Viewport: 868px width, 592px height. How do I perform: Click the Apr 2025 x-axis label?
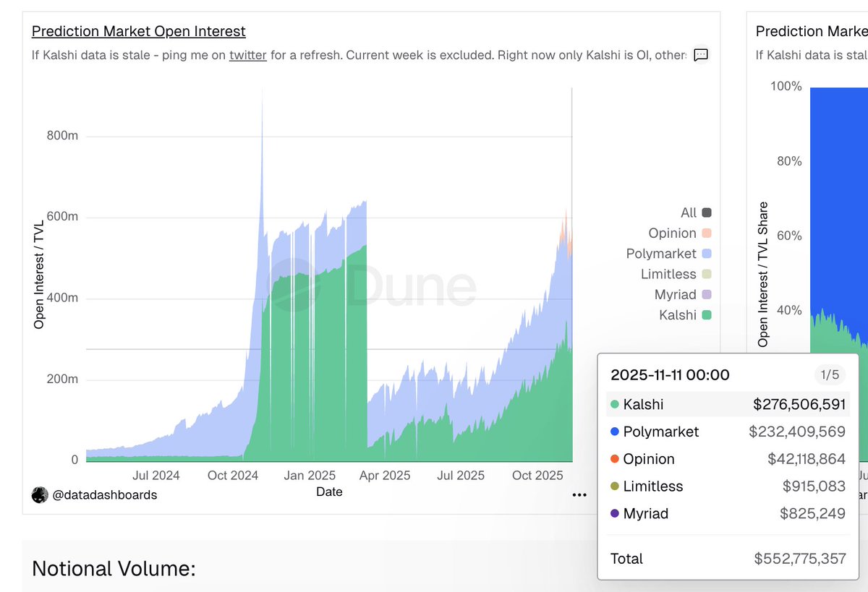pyautogui.click(x=385, y=476)
